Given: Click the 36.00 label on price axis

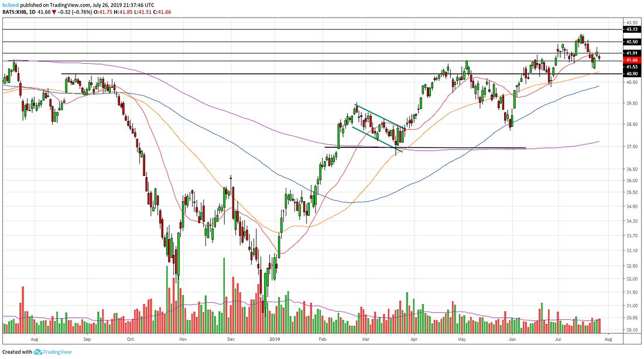Looking at the screenshot, I should [632, 181].
